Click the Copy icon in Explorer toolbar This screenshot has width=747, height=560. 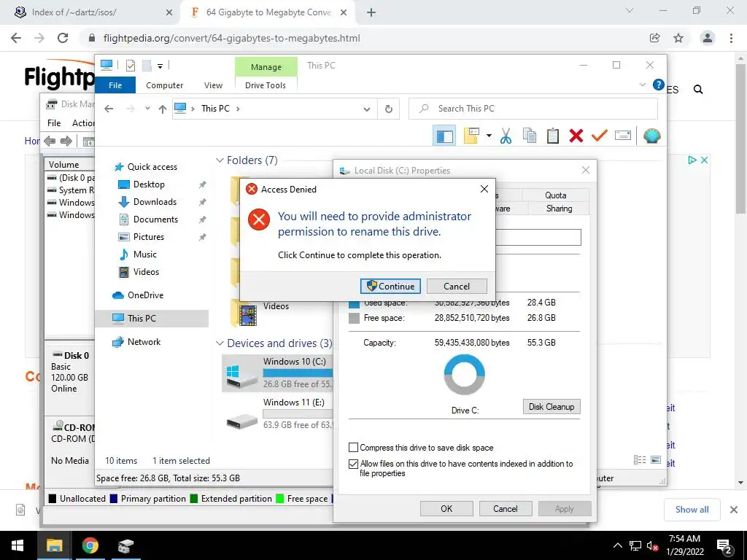pyautogui.click(x=530, y=136)
